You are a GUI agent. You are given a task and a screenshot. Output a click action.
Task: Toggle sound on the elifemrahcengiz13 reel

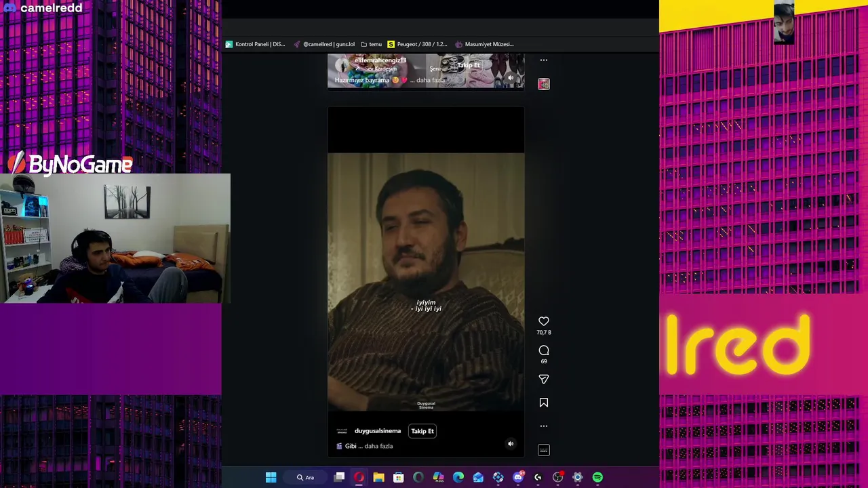(511, 78)
